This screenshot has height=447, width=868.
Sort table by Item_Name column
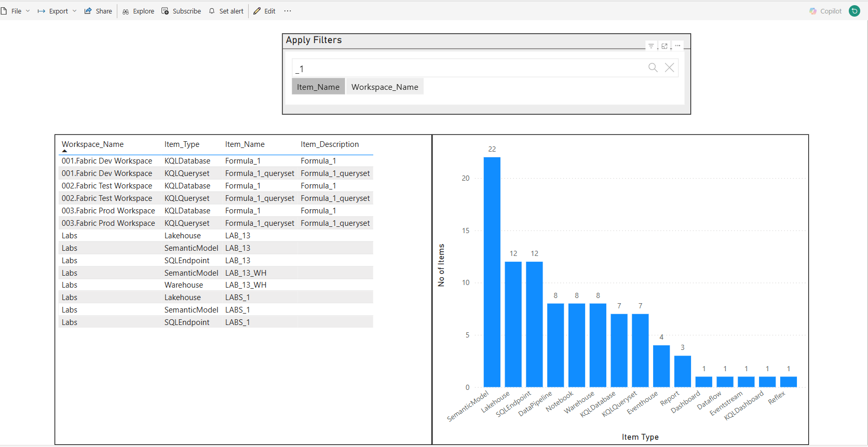[245, 144]
